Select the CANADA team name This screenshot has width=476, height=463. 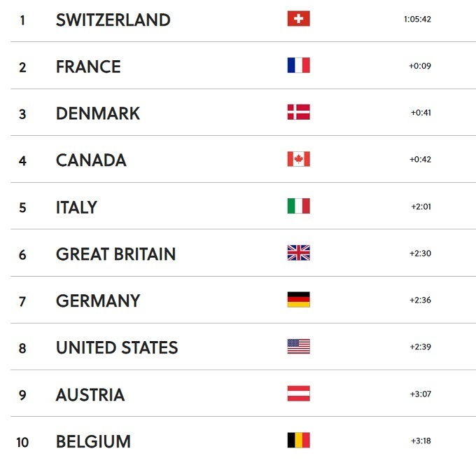(x=91, y=160)
